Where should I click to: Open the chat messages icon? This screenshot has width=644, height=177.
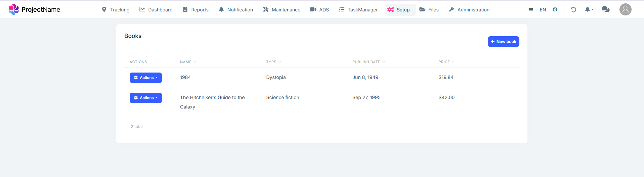point(605,10)
